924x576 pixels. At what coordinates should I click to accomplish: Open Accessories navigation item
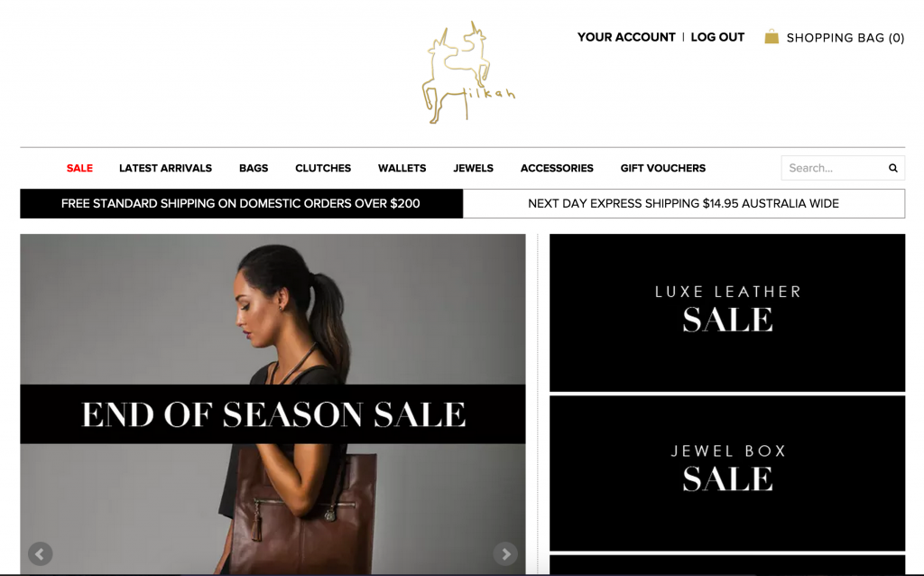click(x=557, y=168)
